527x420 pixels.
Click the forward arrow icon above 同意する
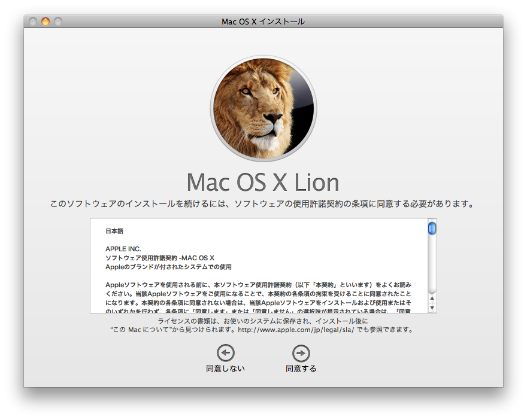click(x=301, y=353)
